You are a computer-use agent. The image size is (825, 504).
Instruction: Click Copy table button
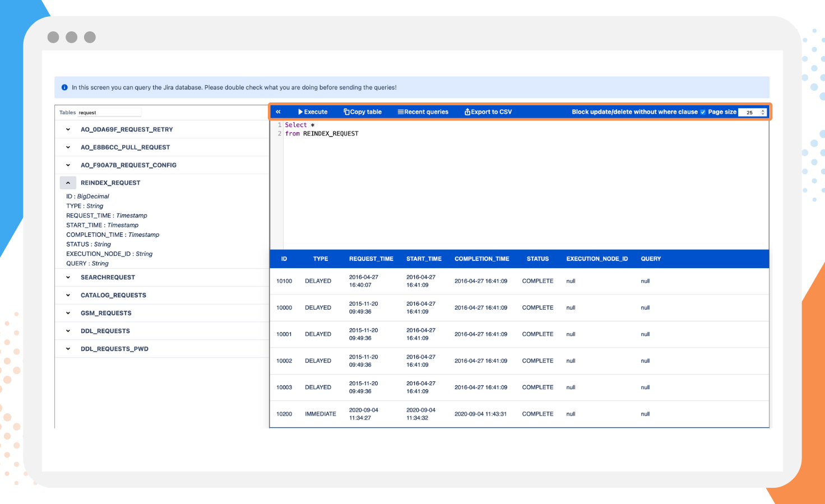coord(363,112)
